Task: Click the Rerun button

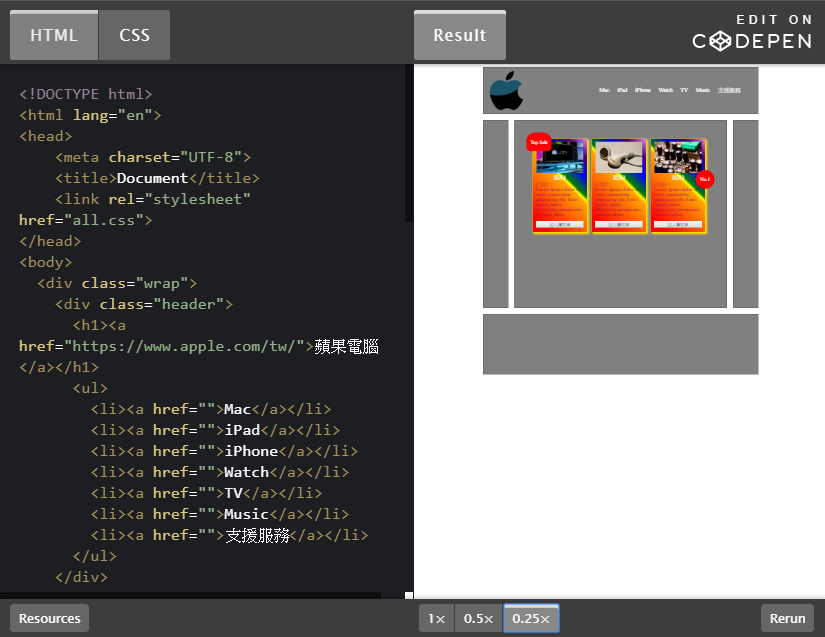Action: tap(787, 618)
